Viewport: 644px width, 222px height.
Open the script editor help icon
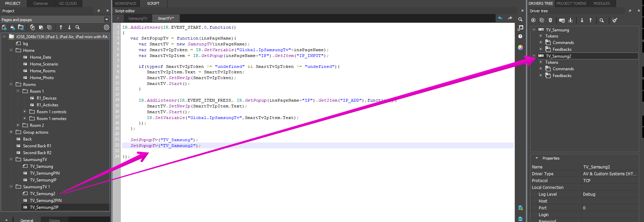(x=520, y=36)
